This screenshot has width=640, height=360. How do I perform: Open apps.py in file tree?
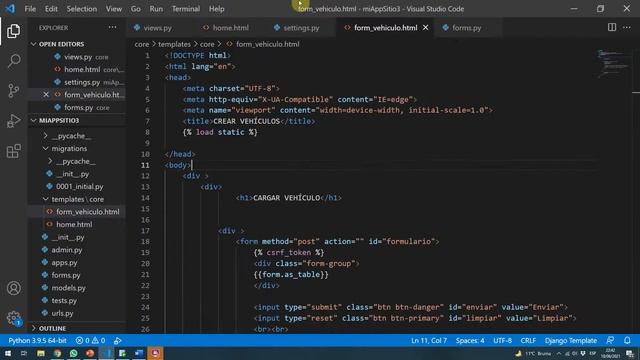64,262
